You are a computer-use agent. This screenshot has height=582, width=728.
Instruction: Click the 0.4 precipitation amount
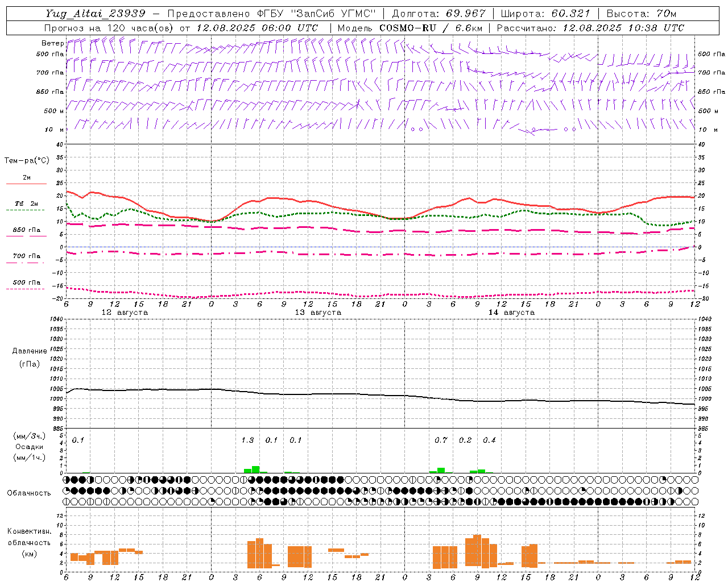pyautogui.click(x=489, y=440)
